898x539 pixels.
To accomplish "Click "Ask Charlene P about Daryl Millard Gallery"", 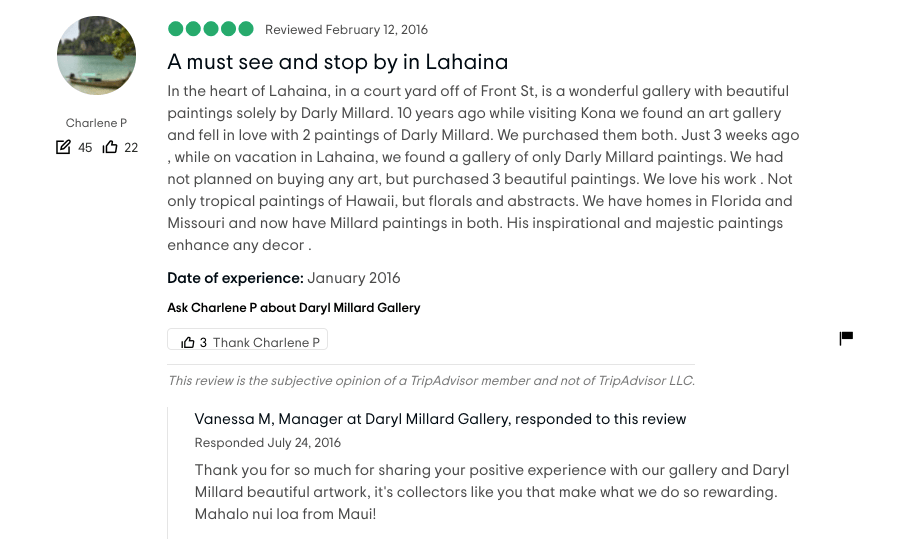I will (293, 308).
